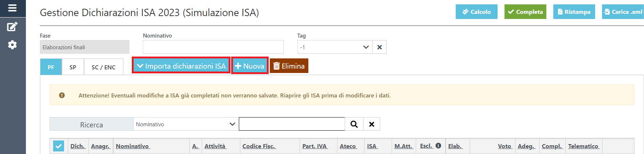Click the green Completa button
The image size is (644, 154).
click(x=525, y=12)
